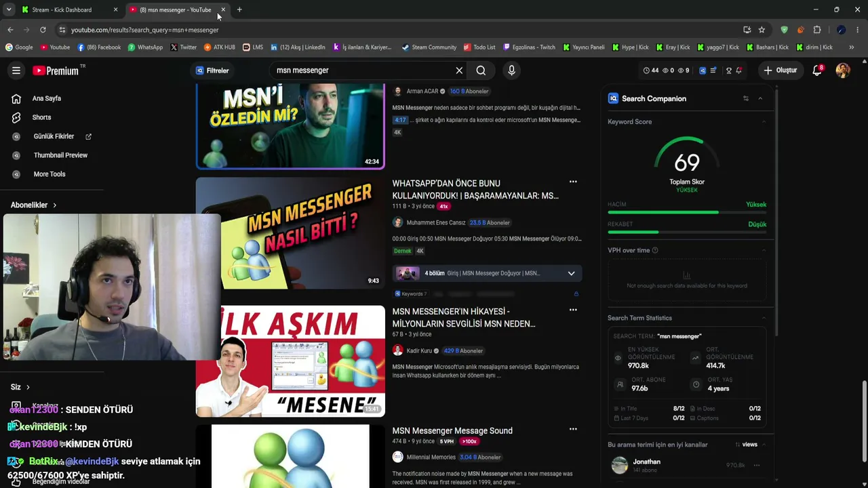Open the views sort dropdown
This screenshot has width=868, height=488.
746,445
